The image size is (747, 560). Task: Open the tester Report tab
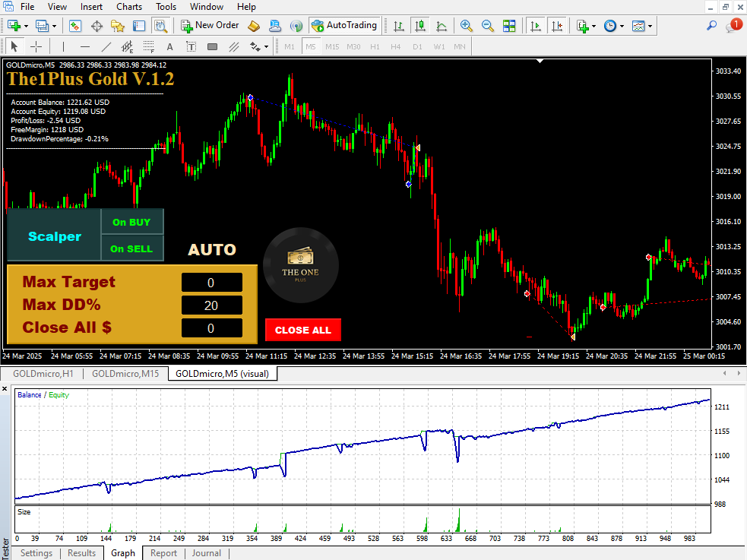(163, 553)
